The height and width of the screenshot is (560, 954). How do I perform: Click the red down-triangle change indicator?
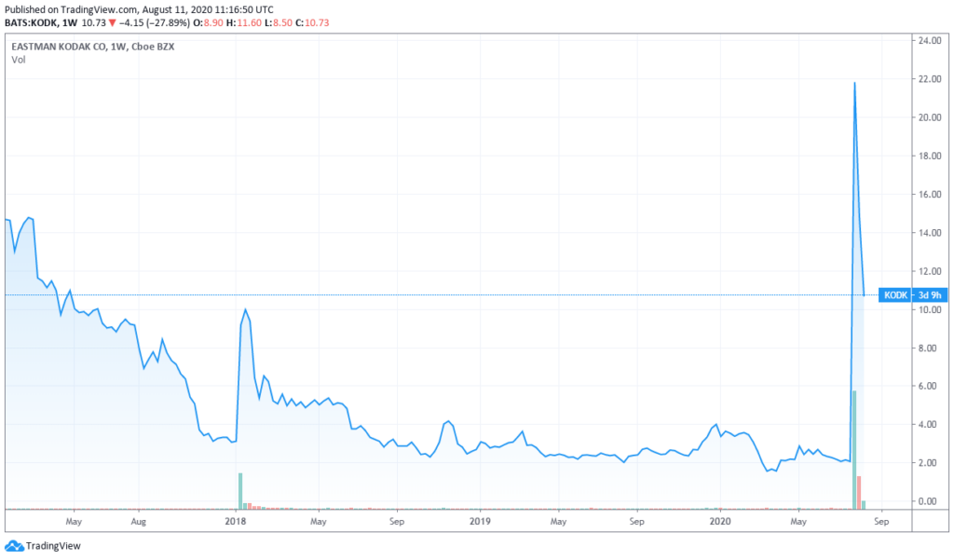[x=112, y=23]
